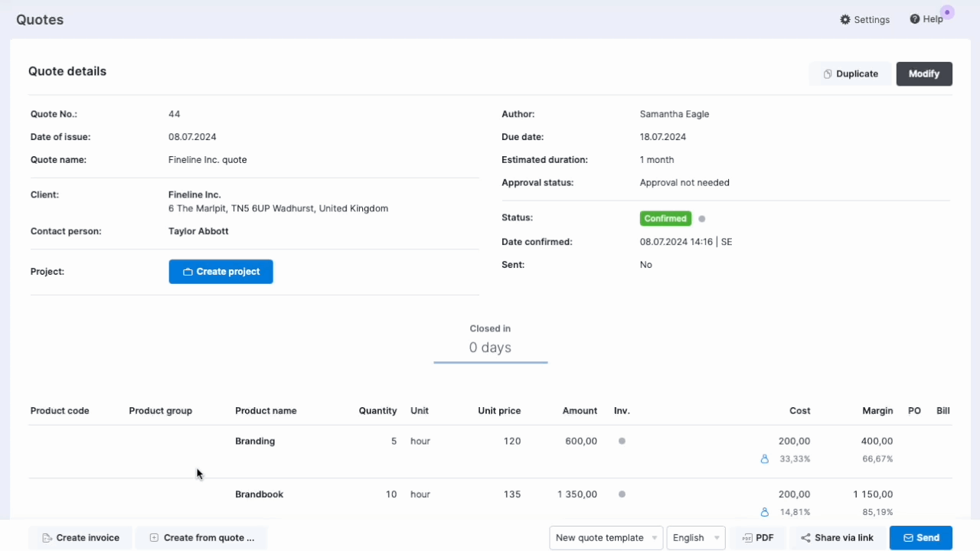Screen dimensions: 980x551
Task: Click the invoice status dot in Branding row
Action: click(622, 441)
